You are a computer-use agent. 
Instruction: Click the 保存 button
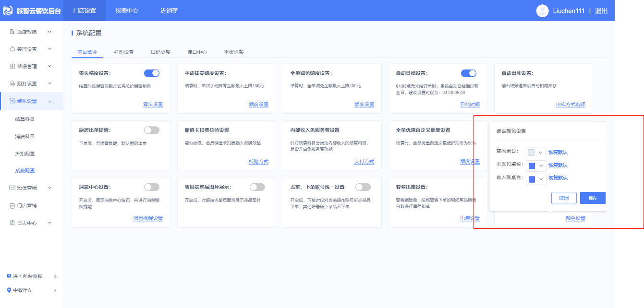click(x=593, y=198)
